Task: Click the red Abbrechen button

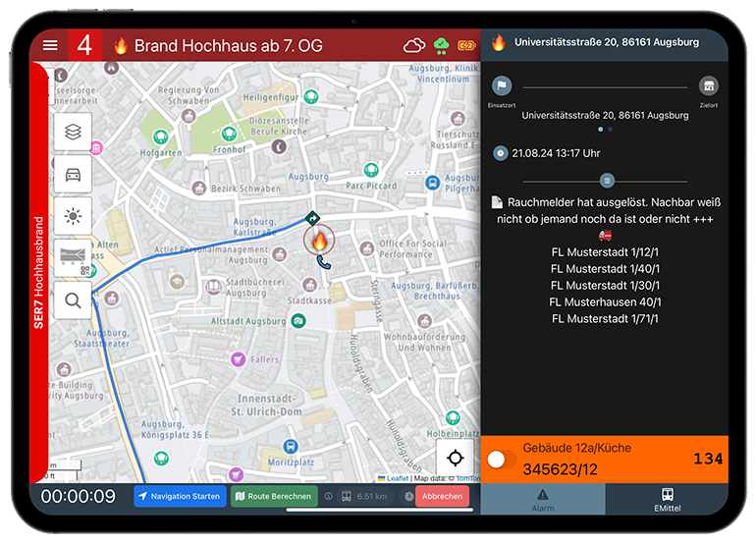Action: tap(442, 497)
